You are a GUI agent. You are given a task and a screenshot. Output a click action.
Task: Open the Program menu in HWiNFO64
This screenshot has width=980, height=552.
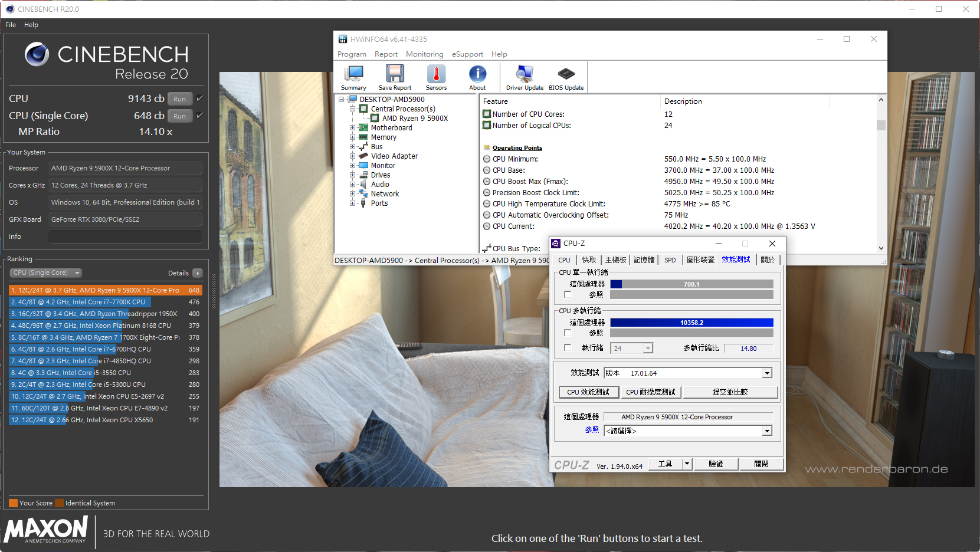tap(352, 54)
